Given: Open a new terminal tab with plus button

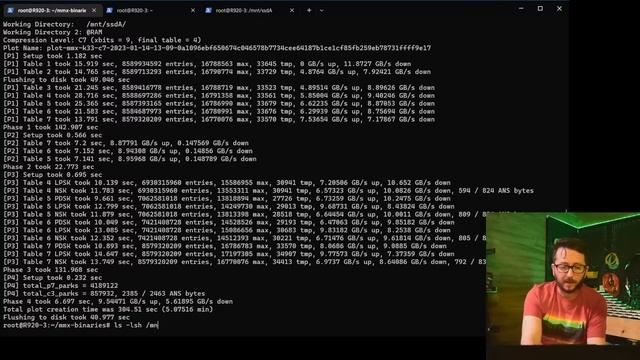Looking at the screenshot, I should pos(309,10).
